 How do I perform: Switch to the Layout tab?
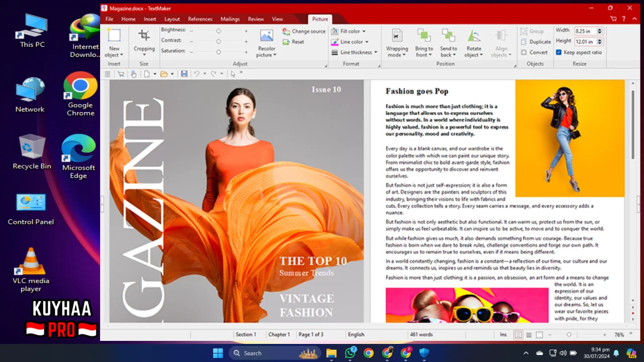coord(172,19)
